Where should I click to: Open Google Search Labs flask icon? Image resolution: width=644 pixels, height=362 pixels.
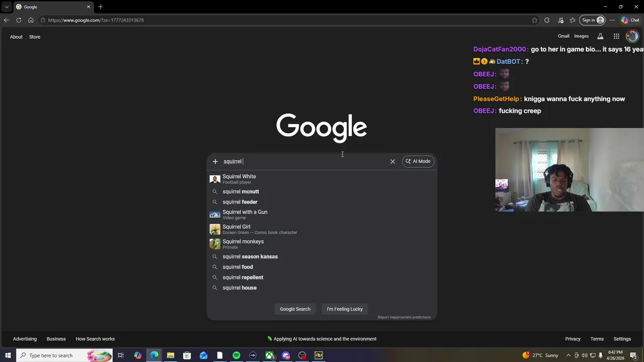[600, 36]
